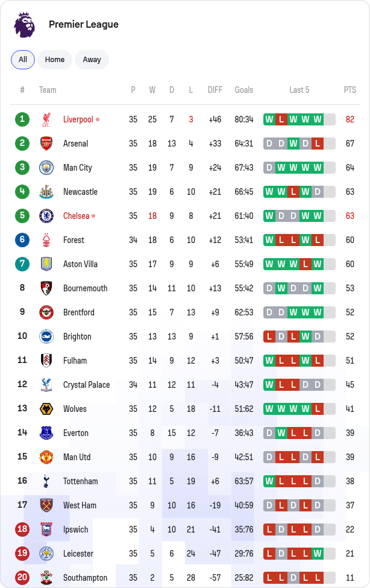Open the Aston Villa team link
370x588 pixels.
[80, 264]
